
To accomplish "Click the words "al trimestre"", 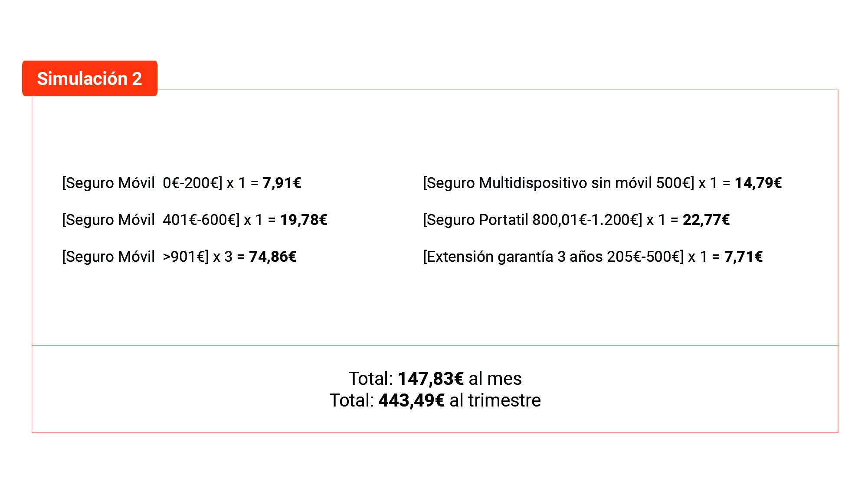I will pos(495,400).
